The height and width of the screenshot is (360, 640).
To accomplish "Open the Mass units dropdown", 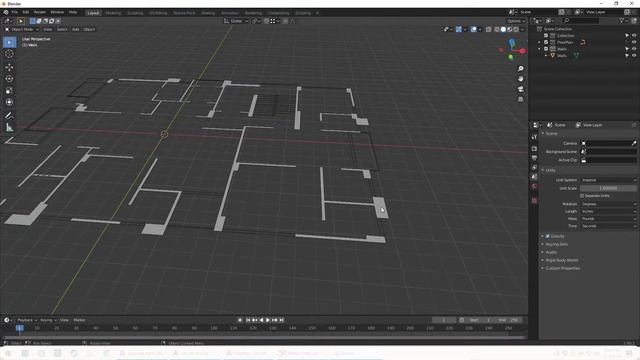I will pos(608,219).
